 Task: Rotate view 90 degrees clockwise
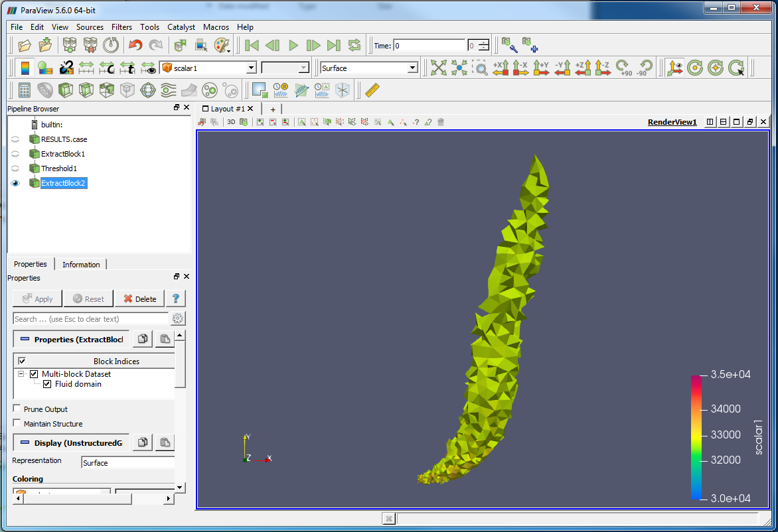coord(623,68)
